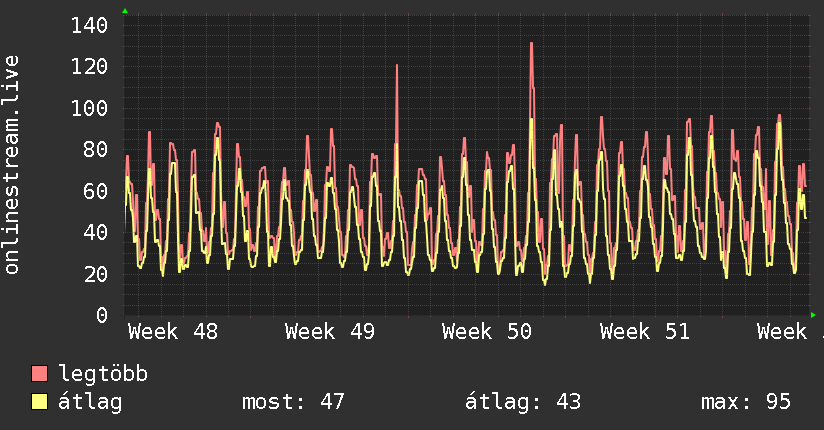The height and width of the screenshot is (430, 824).
Task: Click the 20 y-axis value
Action: 96,274
